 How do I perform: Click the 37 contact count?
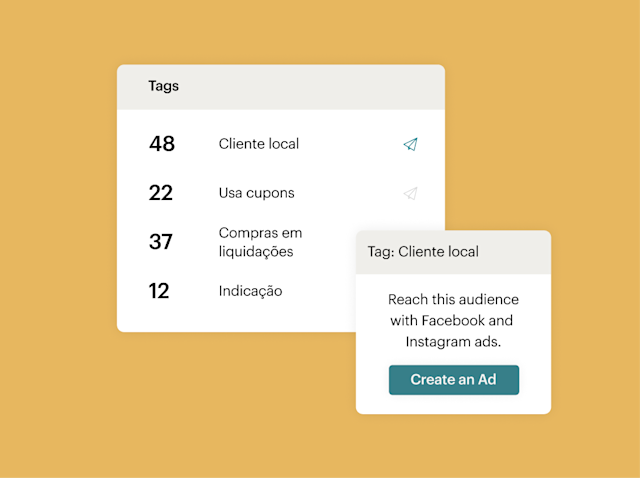pyautogui.click(x=161, y=242)
